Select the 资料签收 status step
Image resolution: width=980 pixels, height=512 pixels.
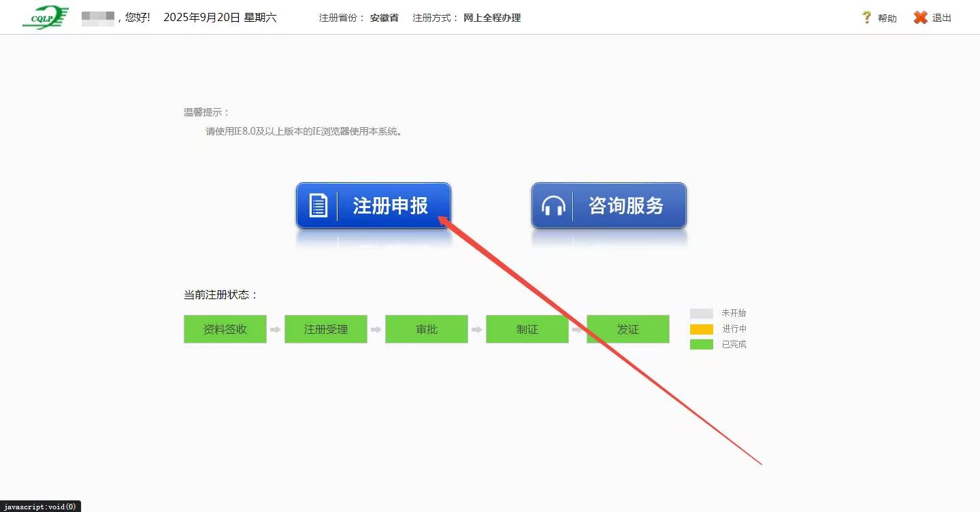(x=225, y=329)
